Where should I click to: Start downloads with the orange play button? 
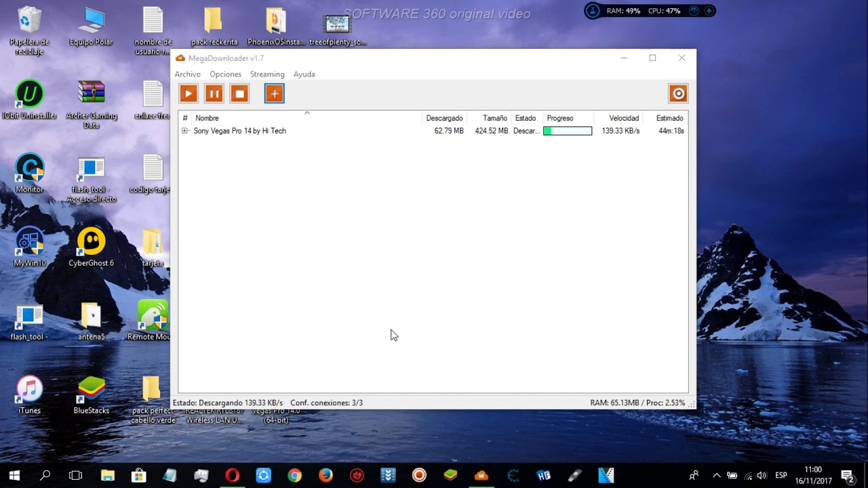coord(189,94)
